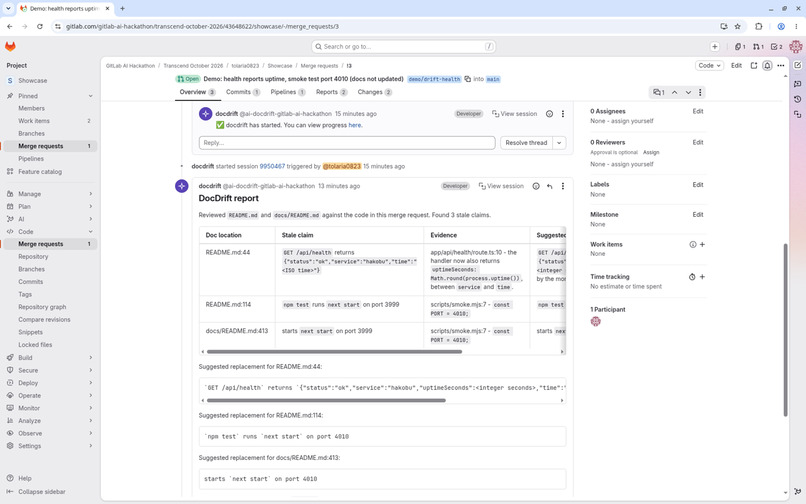806x504 pixels.
Task: Open the compose icon in right rail
Action: pyautogui.click(x=797, y=66)
